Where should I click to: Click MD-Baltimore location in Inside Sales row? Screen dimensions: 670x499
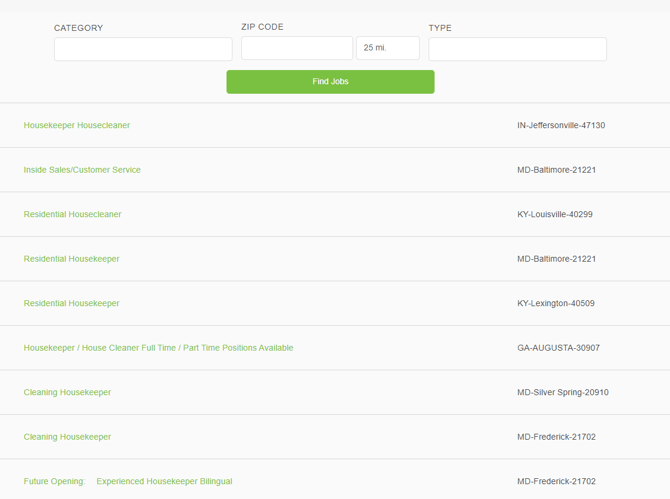click(556, 170)
